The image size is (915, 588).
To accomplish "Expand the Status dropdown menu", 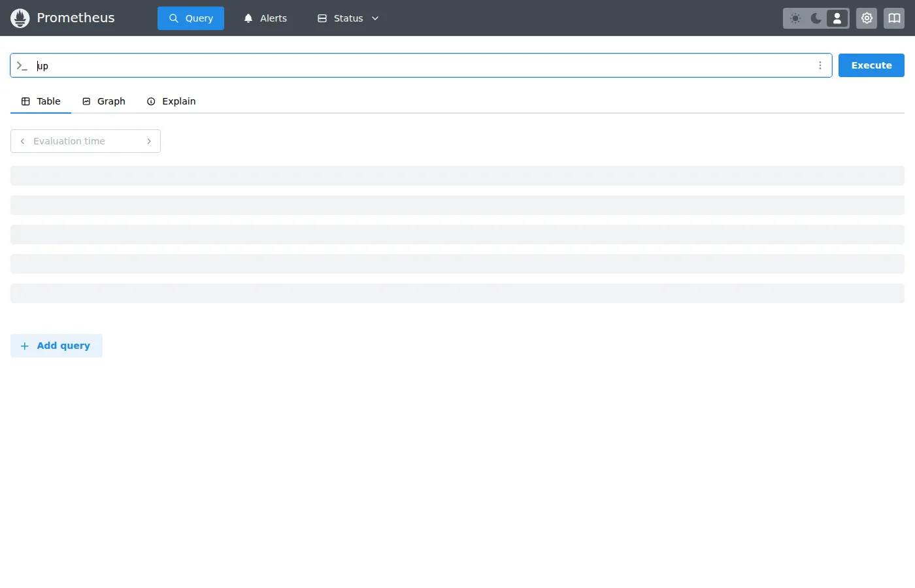I will [x=348, y=18].
